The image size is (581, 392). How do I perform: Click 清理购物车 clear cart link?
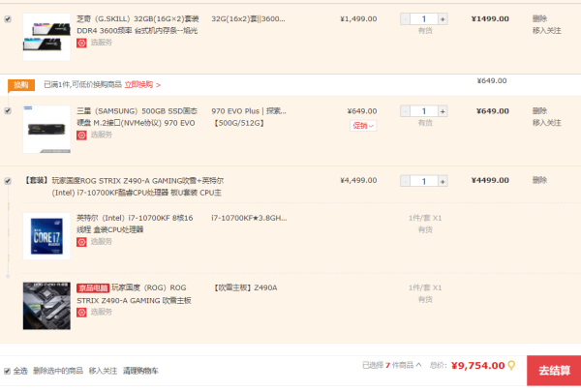[x=140, y=371]
